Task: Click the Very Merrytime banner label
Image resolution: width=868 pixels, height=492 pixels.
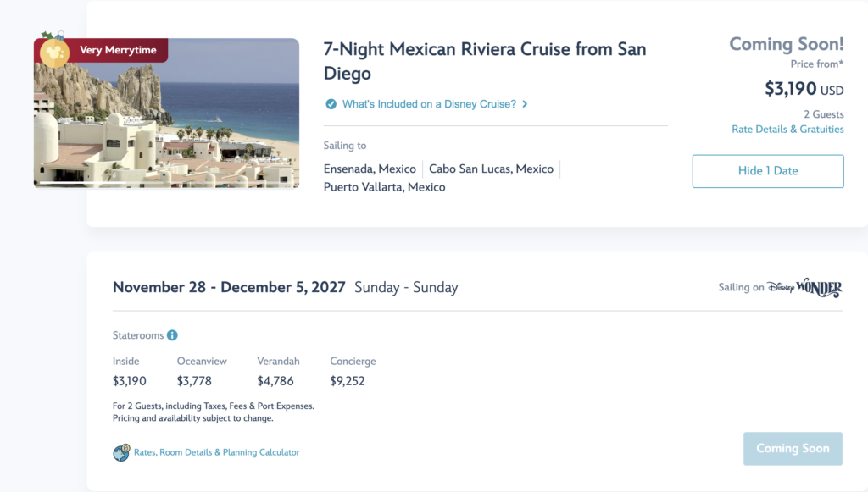Action: 118,50
